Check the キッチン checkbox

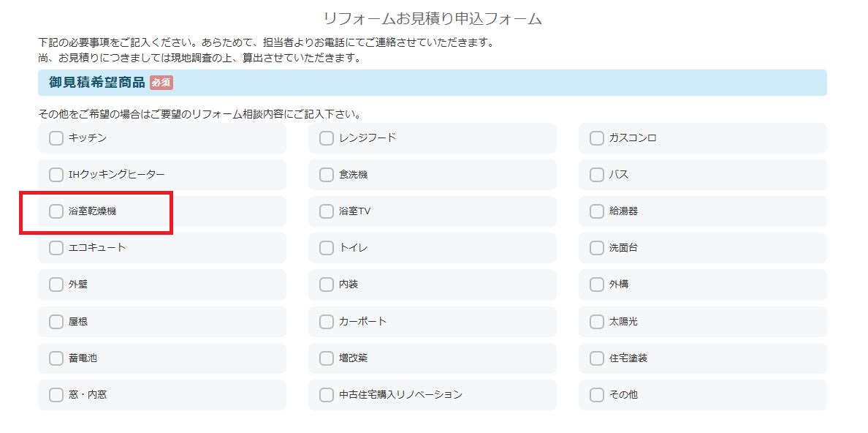56,138
